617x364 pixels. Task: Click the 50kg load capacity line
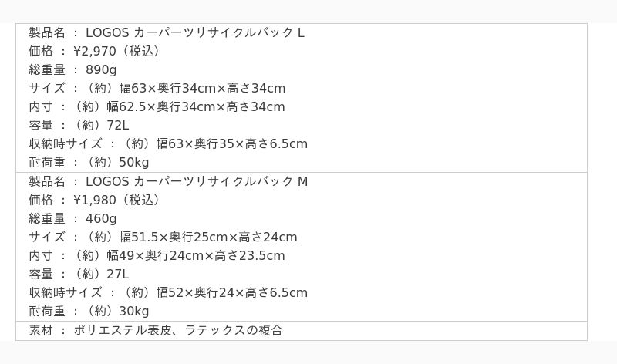(89, 162)
